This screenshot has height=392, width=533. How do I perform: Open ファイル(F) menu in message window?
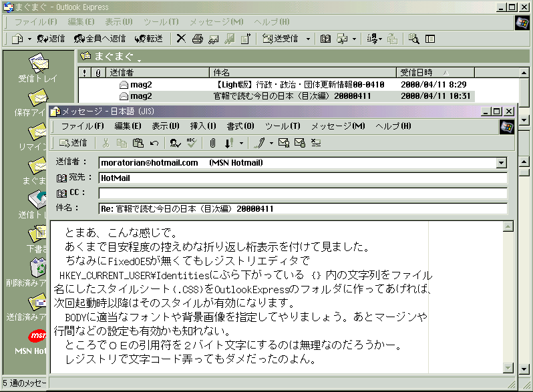coord(83,126)
